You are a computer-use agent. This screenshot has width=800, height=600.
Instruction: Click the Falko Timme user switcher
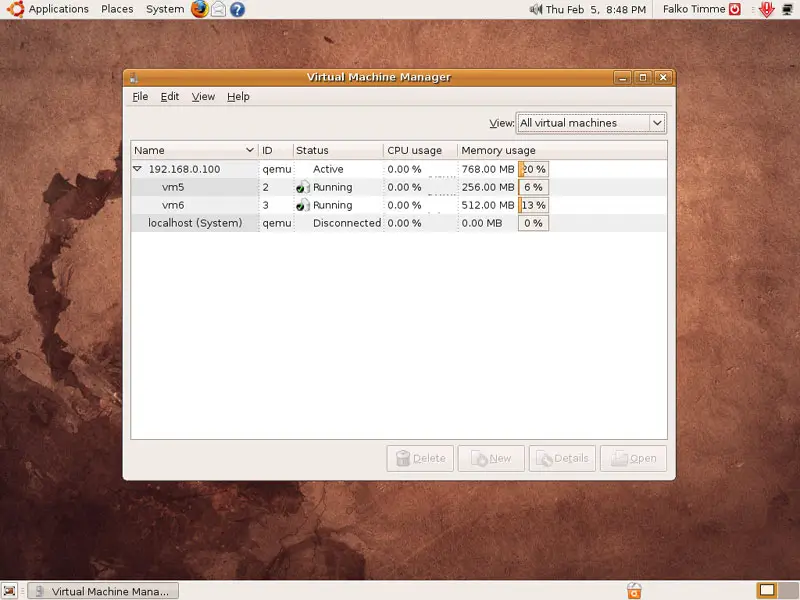694,9
